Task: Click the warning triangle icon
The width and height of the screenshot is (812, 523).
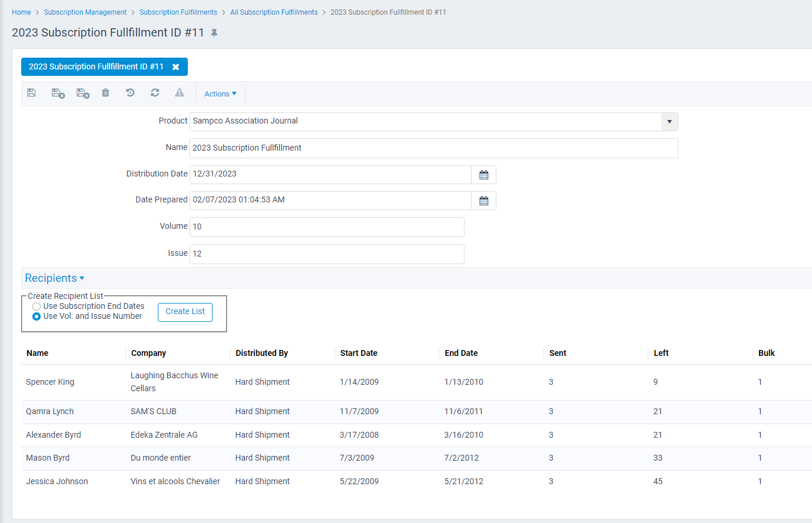Action: point(180,92)
